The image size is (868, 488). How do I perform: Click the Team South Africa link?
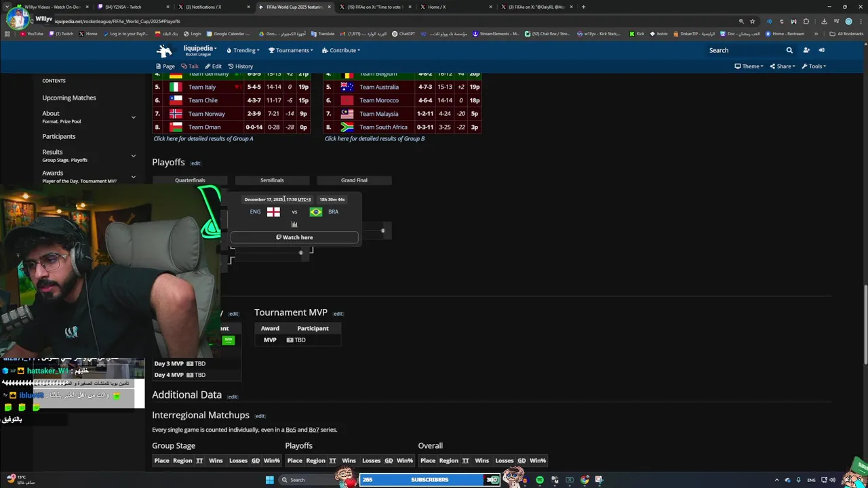(x=383, y=127)
